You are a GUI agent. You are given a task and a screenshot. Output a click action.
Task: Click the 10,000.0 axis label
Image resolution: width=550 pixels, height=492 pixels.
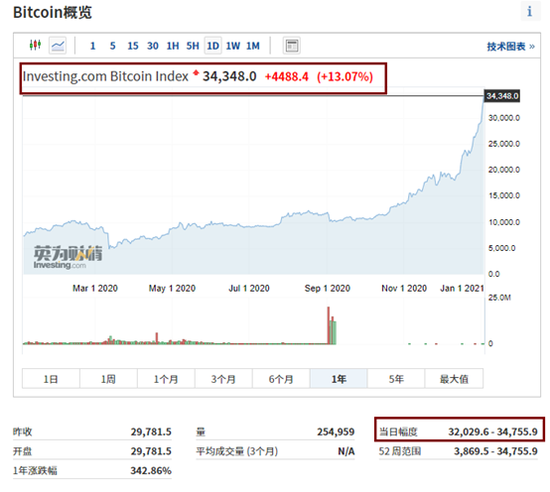pyautogui.click(x=504, y=222)
